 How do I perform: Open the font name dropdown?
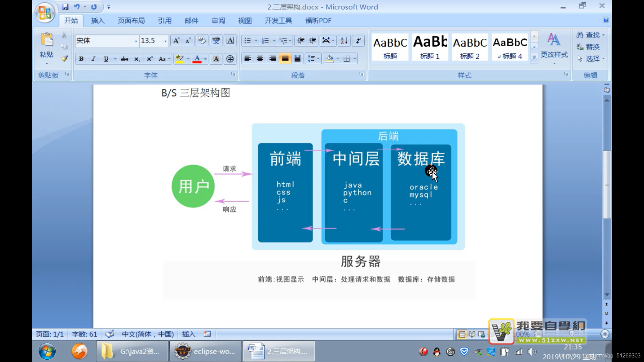click(x=136, y=41)
